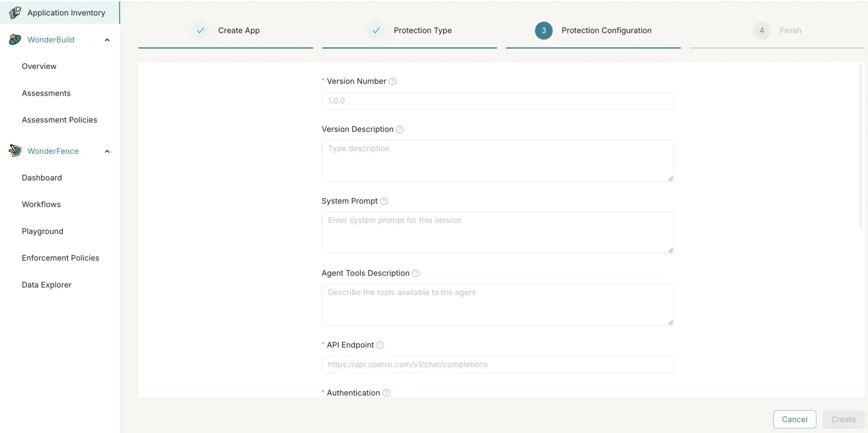
Task: Click into the System Prompt textarea
Action: coord(497,233)
